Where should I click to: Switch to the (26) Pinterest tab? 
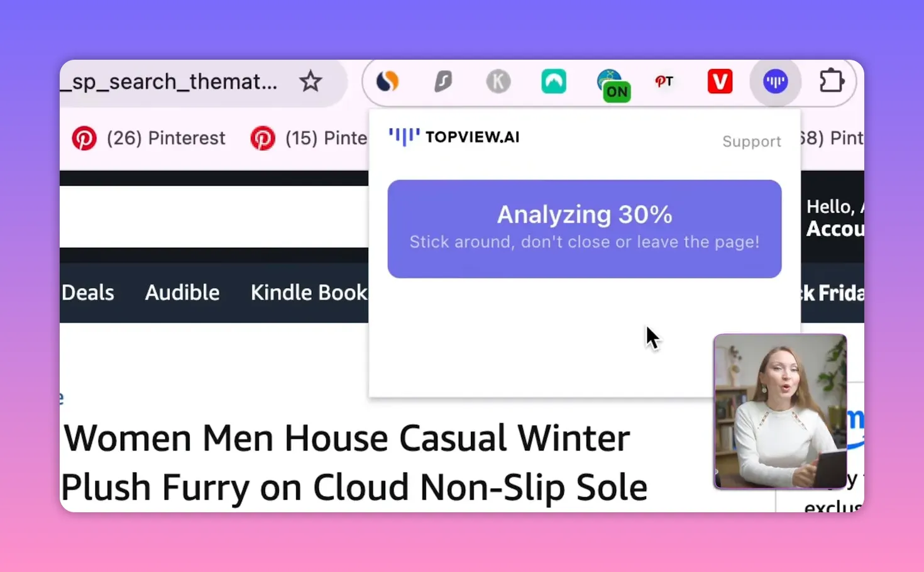tap(166, 138)
